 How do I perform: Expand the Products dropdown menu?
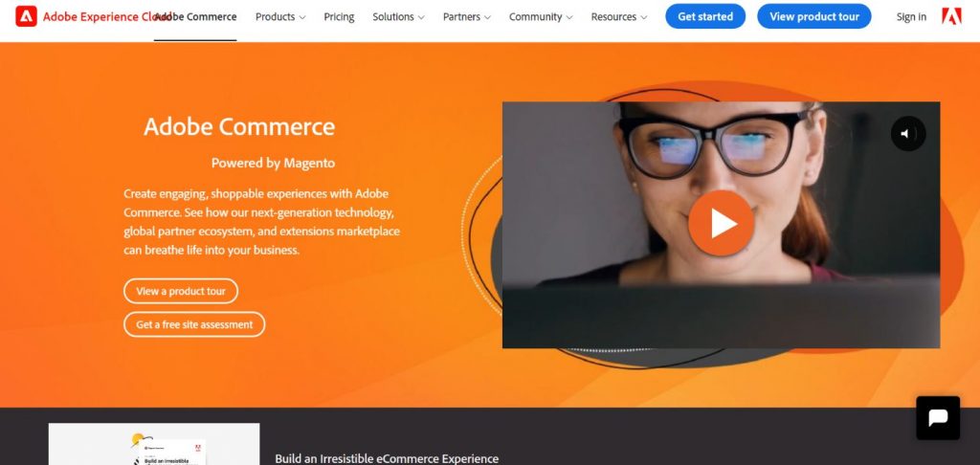280,17
